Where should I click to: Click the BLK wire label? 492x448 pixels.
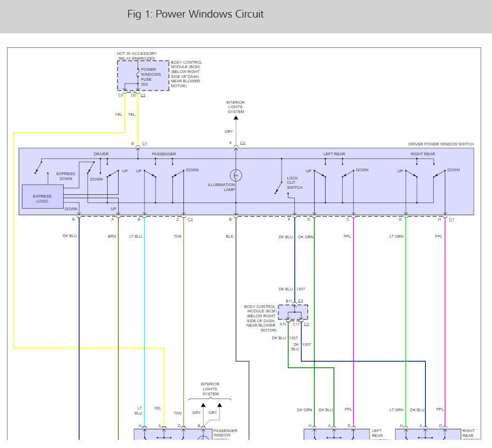229,237
